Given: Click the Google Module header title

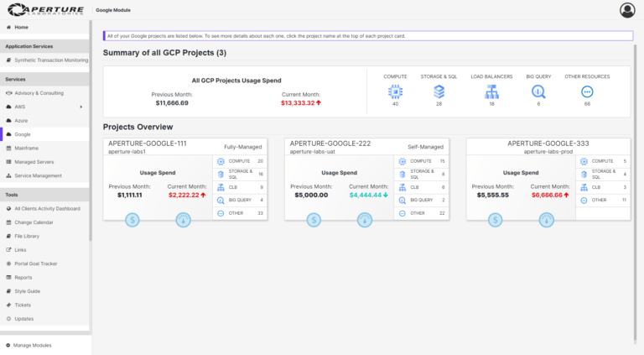Looking at the screenshot, I should pos(113,10).
